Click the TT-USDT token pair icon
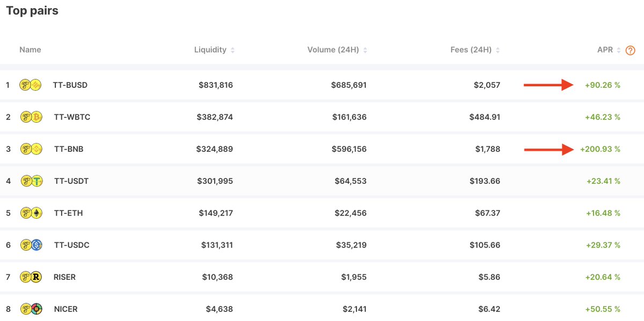This screenshot has height=321, width=644. pyautogui.click(x=32, y=181)
